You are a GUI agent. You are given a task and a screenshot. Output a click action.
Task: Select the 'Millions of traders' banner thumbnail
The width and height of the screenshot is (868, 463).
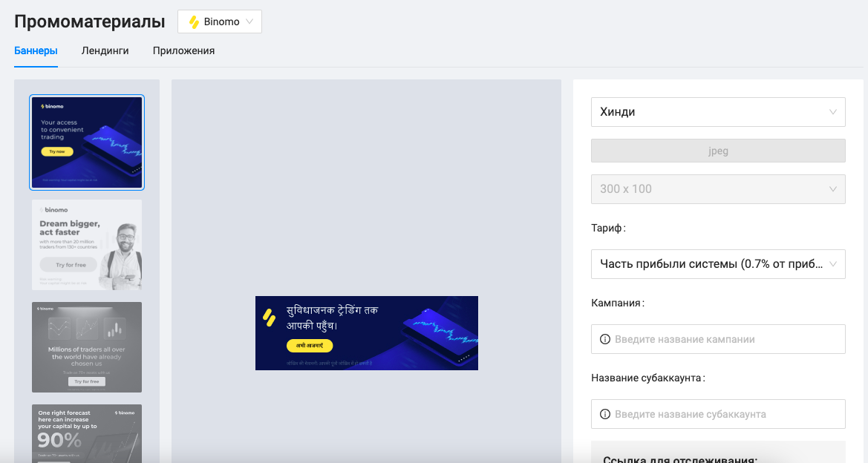pos(87,347)
